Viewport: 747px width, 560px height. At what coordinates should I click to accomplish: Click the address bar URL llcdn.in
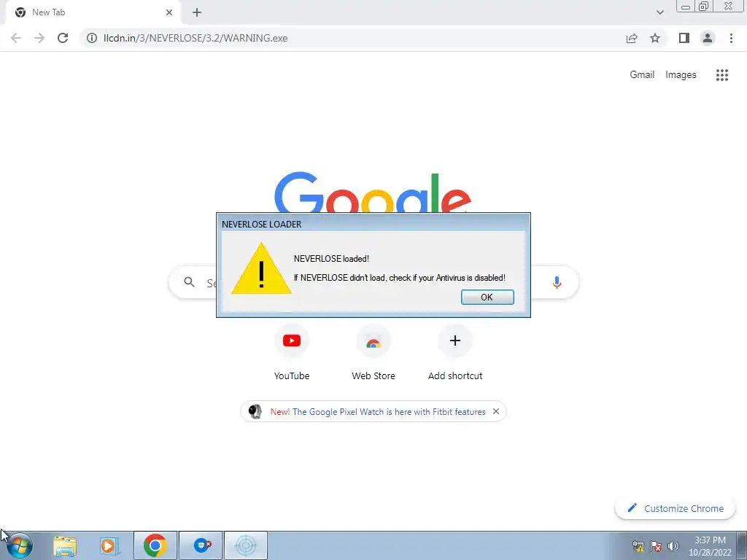tap(196, 38)
